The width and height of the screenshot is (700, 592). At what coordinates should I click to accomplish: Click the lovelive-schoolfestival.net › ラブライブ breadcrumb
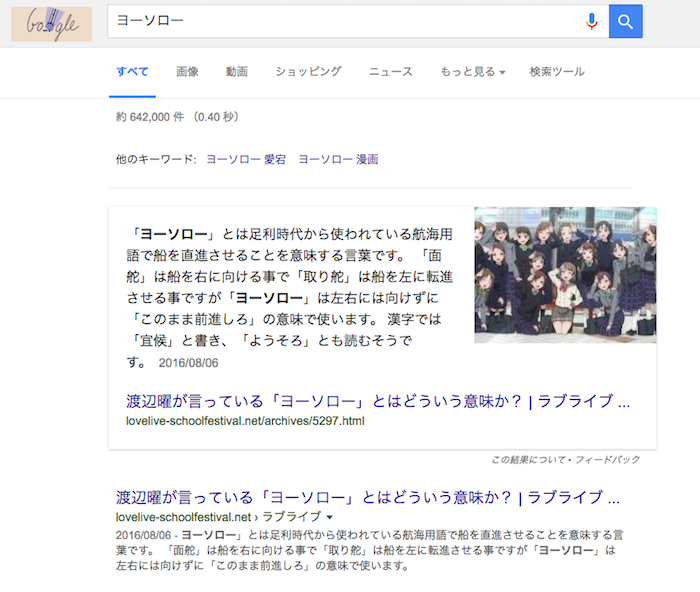tap(218, 517)
